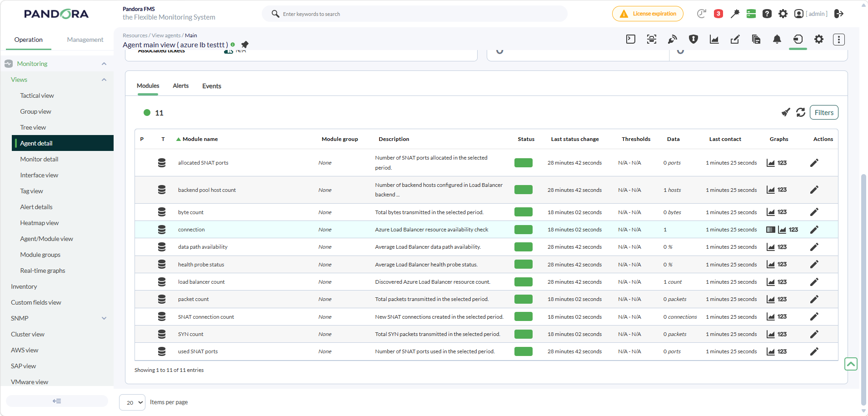The height and width of the screenshot is (416, 868).
Task: Click the green status box for SYN count
Action: pos(524,334)
